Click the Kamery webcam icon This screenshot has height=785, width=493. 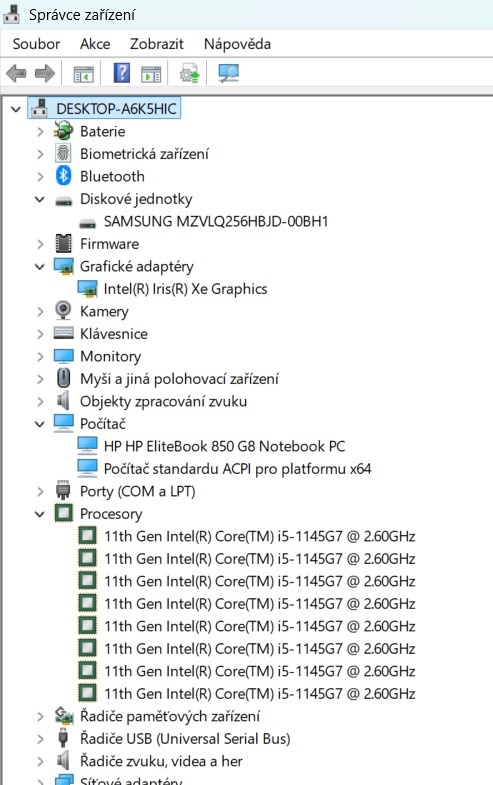63,311
